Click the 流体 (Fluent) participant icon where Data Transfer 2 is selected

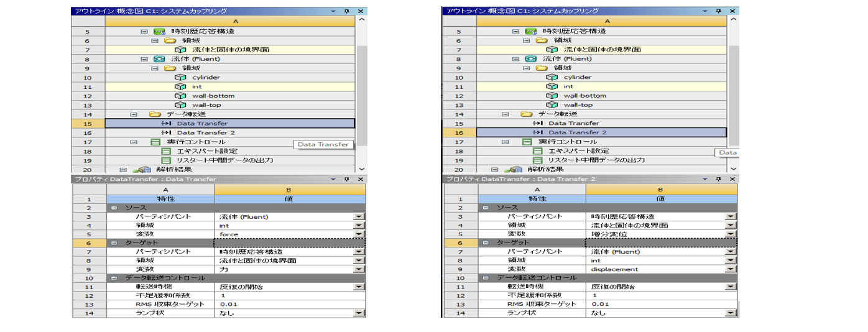click(x=530, y=59)
